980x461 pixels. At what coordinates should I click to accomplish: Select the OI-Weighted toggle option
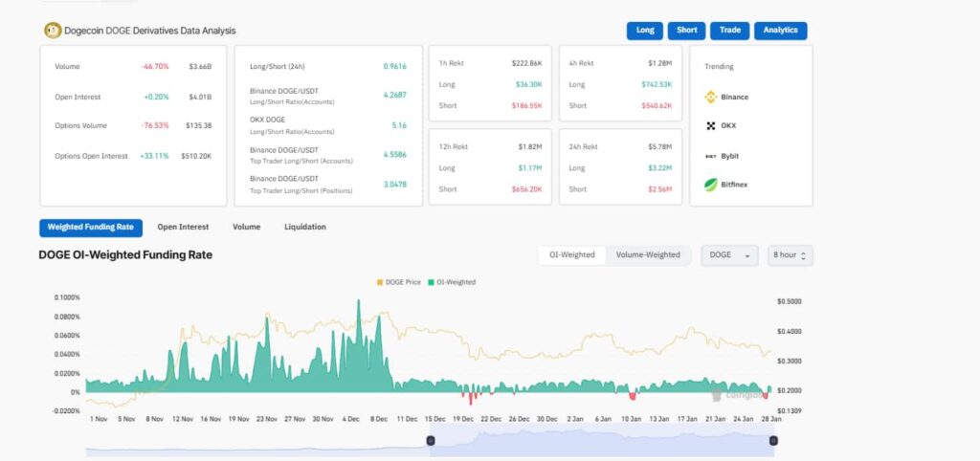pyautogui.click(x=571, y=255)
